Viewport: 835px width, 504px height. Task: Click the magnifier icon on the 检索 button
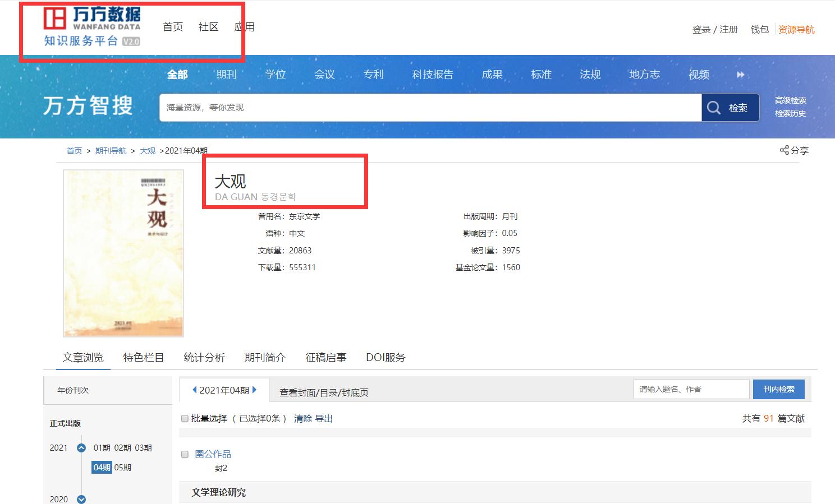point(714,108)
